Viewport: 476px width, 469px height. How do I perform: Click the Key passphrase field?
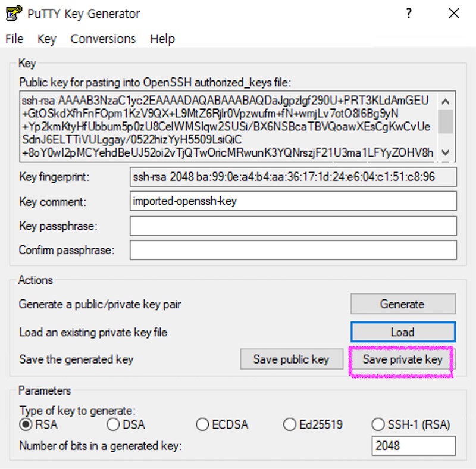tap(293, 226)
